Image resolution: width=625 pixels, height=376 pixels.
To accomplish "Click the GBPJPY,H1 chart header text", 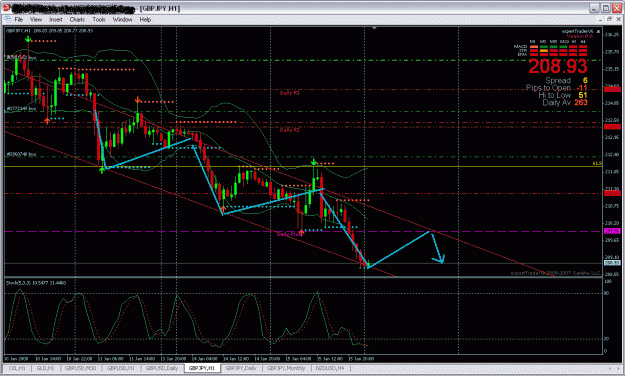I will (49, 31).
